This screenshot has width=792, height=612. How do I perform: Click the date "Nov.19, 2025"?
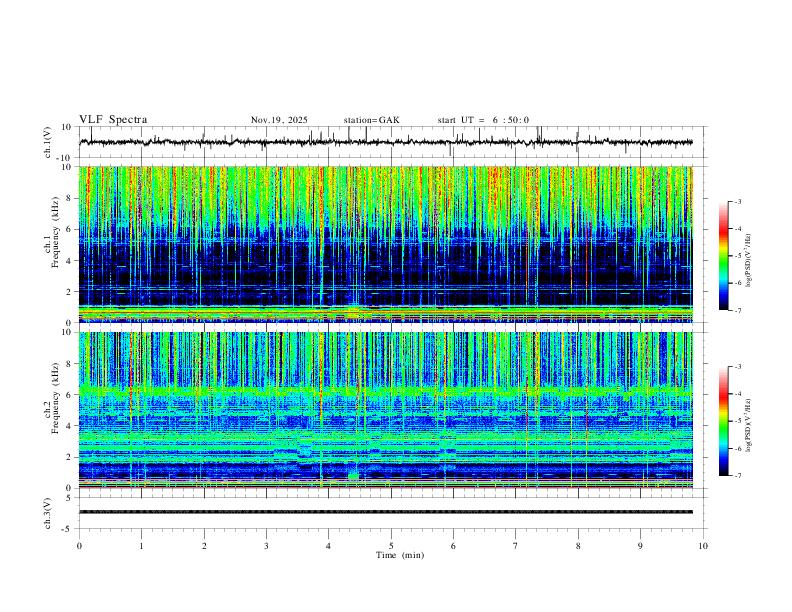click(x=279, y=120)
